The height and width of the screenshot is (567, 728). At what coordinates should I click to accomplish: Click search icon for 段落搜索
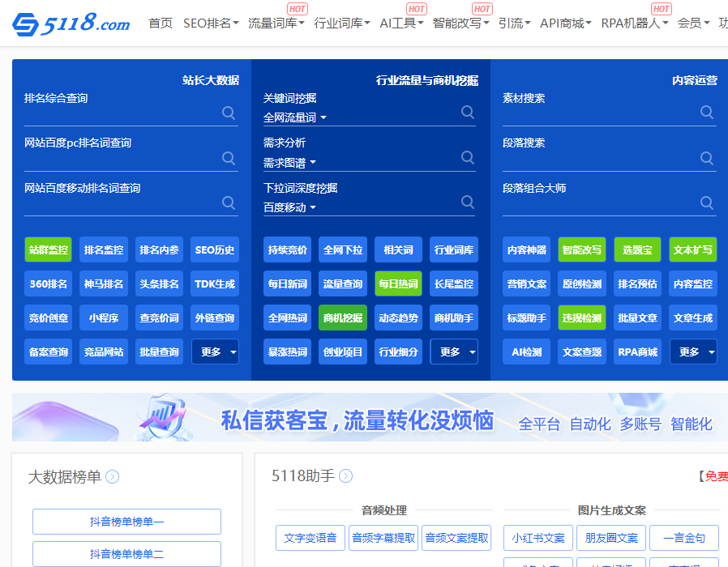(707, 158)
